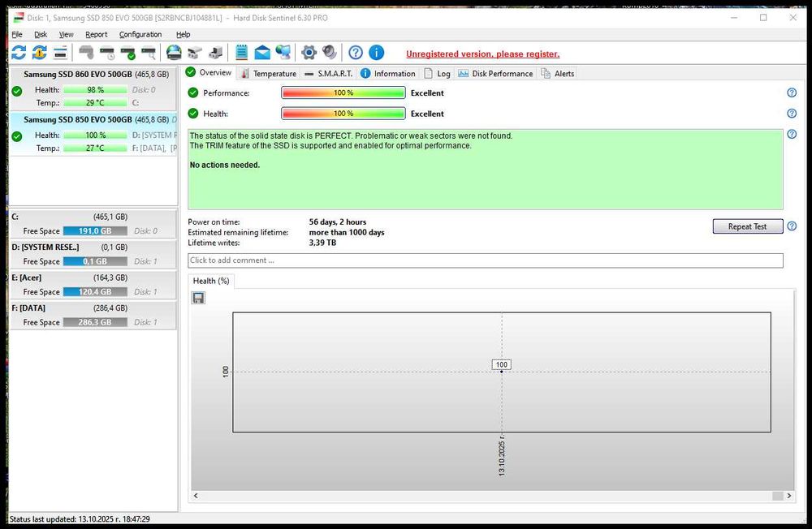Click the toolbar blue info icon
This screenshot has width=812, height=529.
(377, 52)
